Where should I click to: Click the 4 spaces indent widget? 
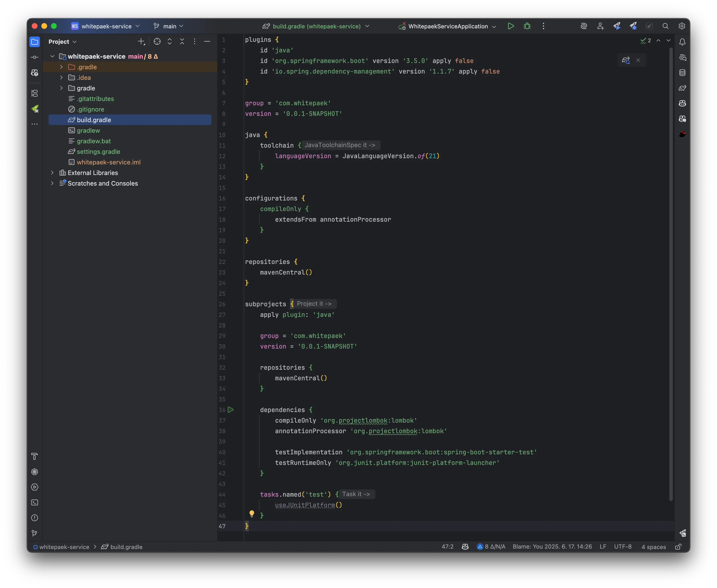(x=653, y=547)
